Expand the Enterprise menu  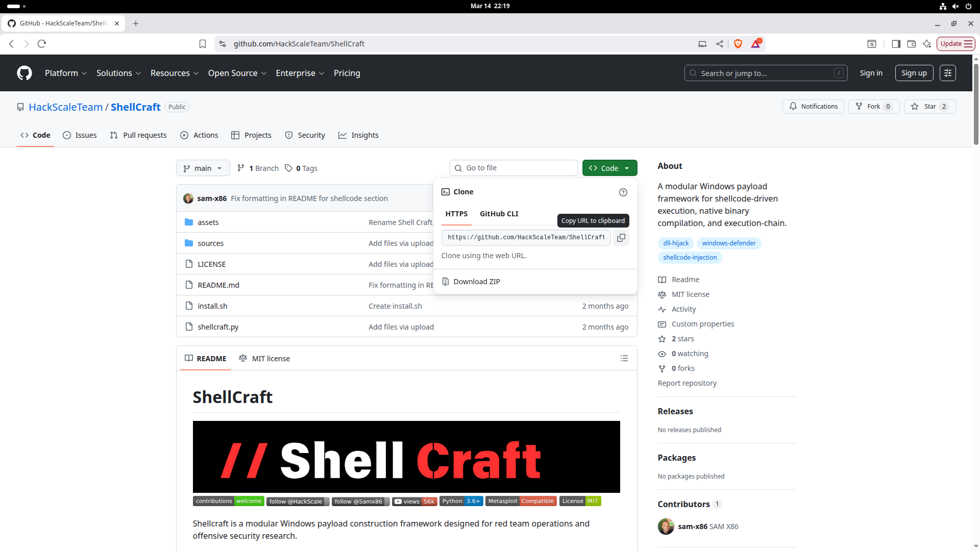pos(300,73)
